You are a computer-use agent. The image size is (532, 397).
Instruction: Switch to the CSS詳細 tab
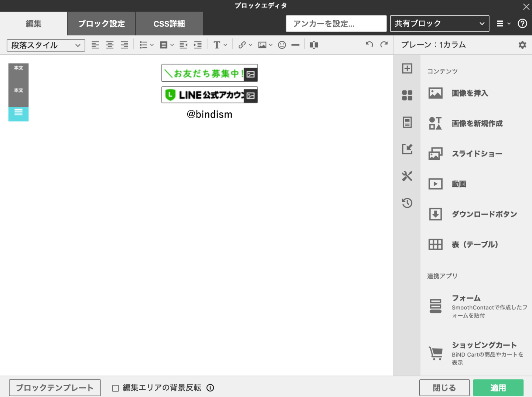click(x=169, y=24)
